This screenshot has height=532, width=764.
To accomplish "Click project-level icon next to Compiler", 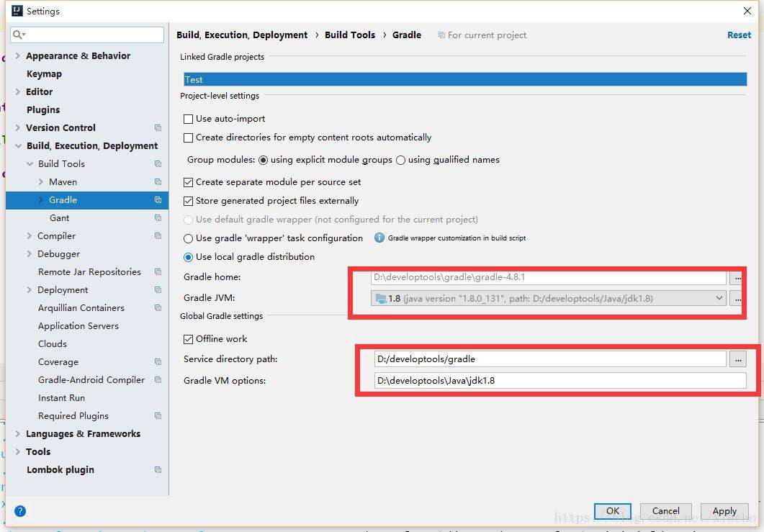I will tap(158, 236).
